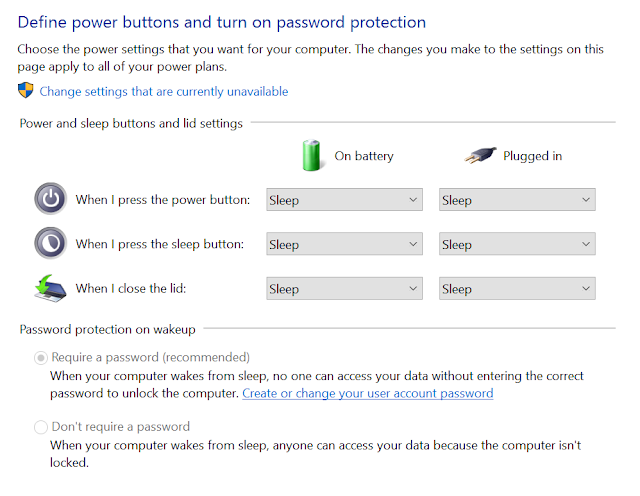Expand sleep button Plugged in dropdown
This screenshot has width=640, height=496.
pyautogui.click(x=517, y=244)
